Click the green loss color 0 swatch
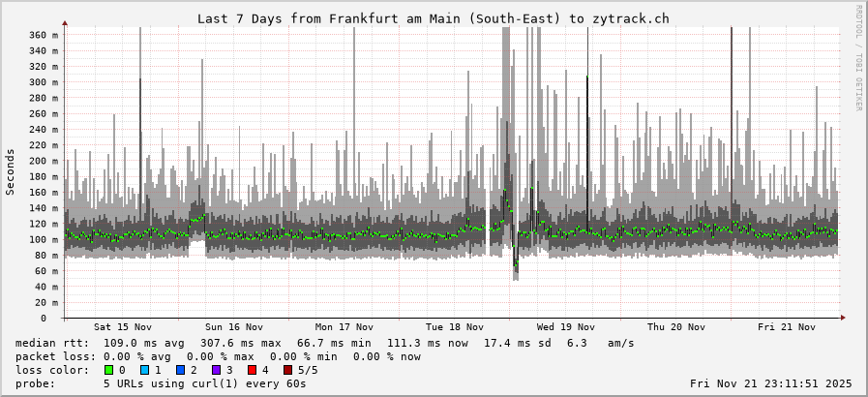Image resolution: width=868 pixels, height=397 pixels. (108, 370)
